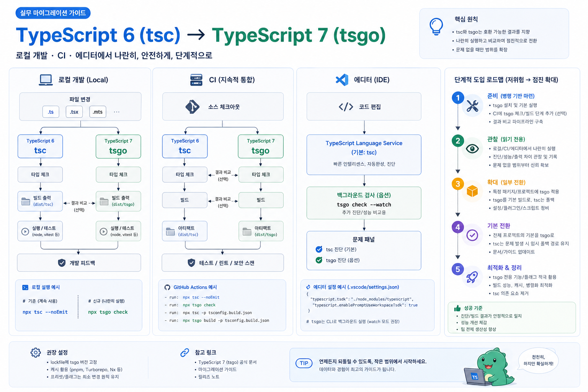Screen dimensions: 588x392
Task: Click the laptop icon next to 로컬 개발 (Local)
Action: 46,80
